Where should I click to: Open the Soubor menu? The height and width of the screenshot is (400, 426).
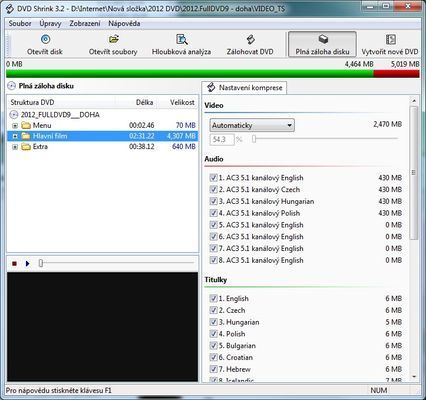click(20, 24)
